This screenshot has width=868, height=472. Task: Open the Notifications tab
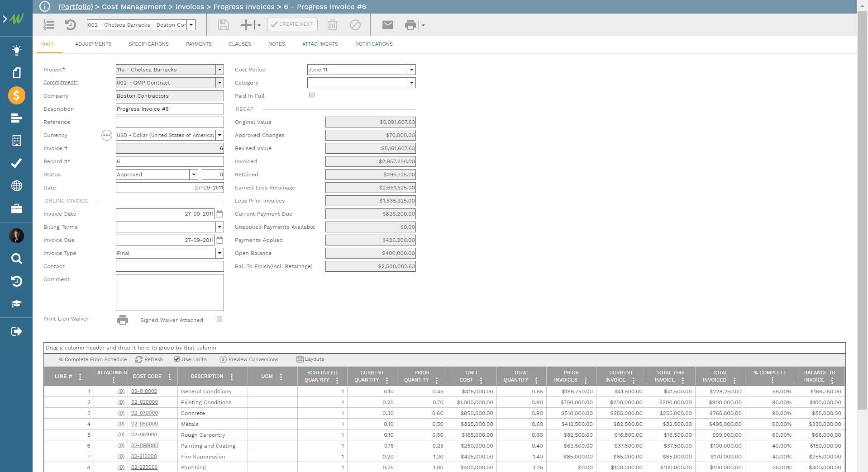(374, 44)
